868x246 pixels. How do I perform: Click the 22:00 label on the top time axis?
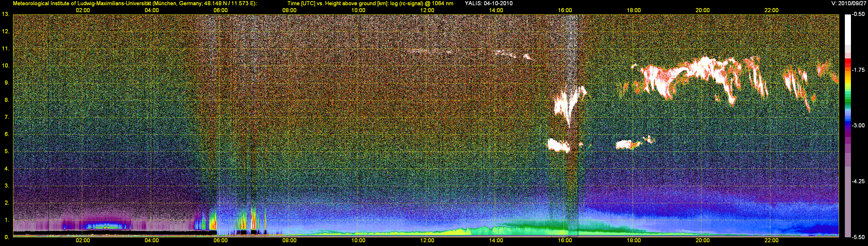point(772,10)
